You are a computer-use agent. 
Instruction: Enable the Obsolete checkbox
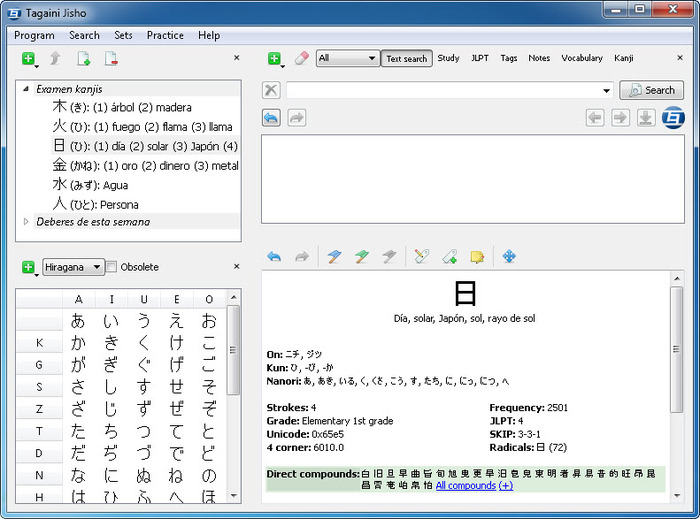(111, 267)
